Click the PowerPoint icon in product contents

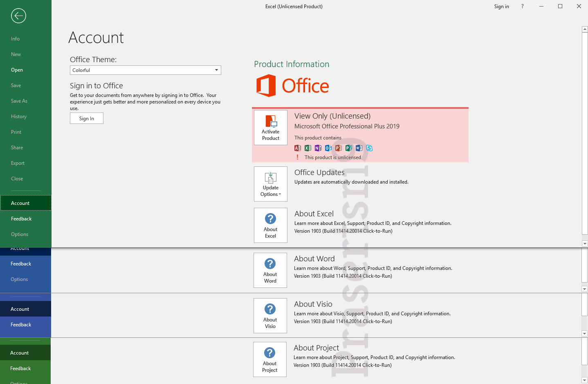tap(339, 148)
